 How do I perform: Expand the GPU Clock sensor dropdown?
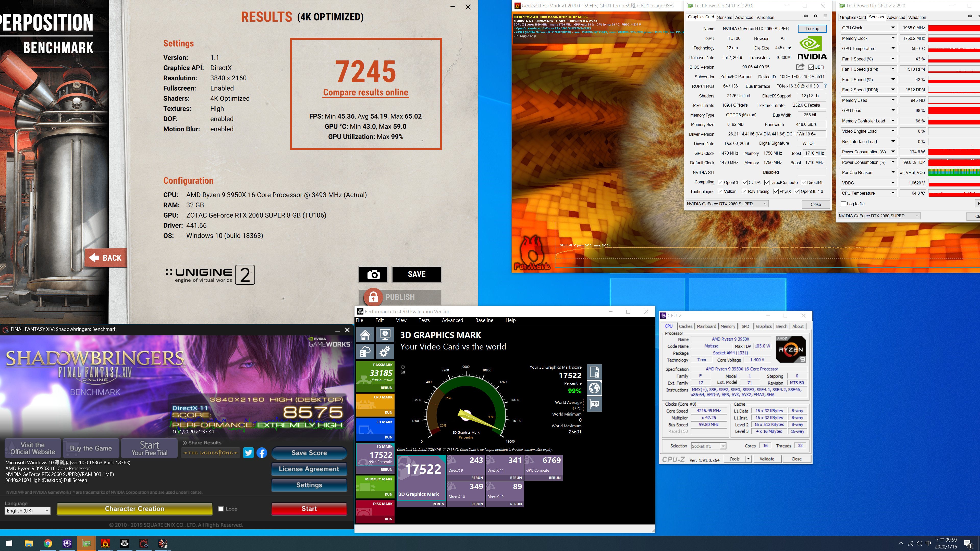(893, 28)
